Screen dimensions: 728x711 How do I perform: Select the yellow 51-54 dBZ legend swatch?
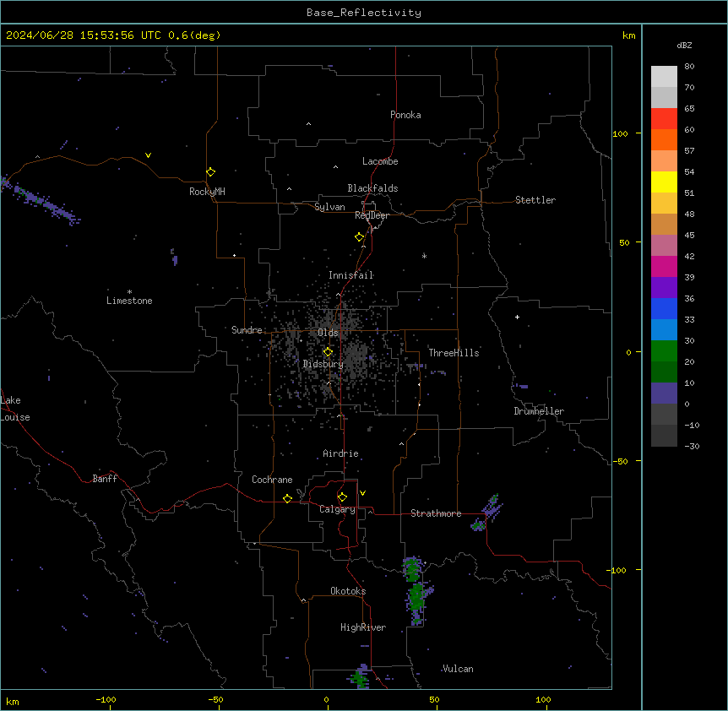(x=664, y=182)
